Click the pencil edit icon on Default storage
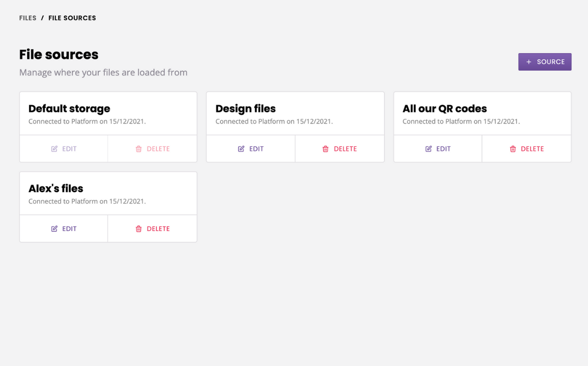 pos(55,149)
